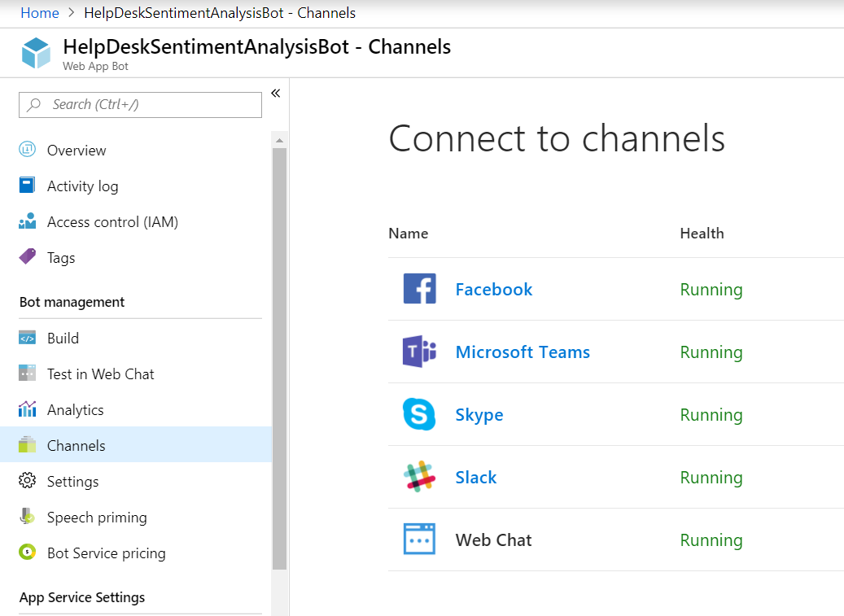Viewport: 844px width, 616px height.
Task: Click the Facebook channel icon
Action: (x=419, y=289)
